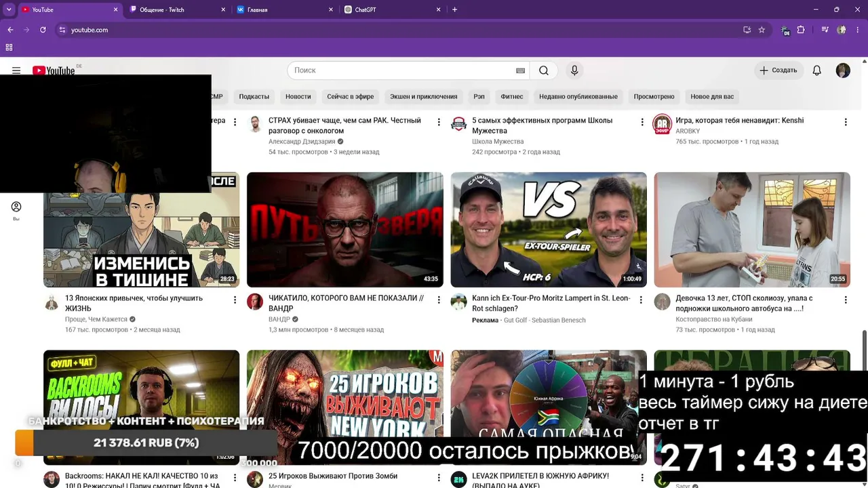
Task: Select the 'Сейчас в эфире' filter chip
Action: point(351,96)
